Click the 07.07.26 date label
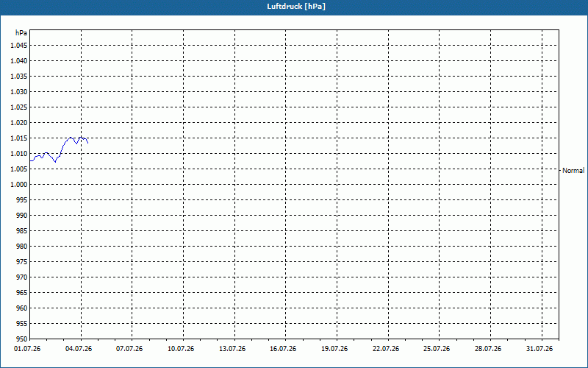 (x=129, y=349)
